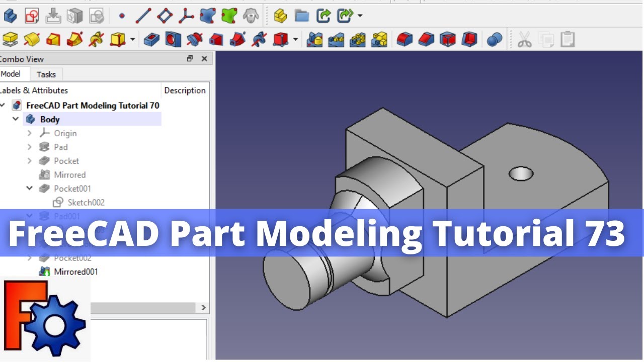Click the Boolean operation icon
Viewport: 644px width, 362px height.
point(495,39)
